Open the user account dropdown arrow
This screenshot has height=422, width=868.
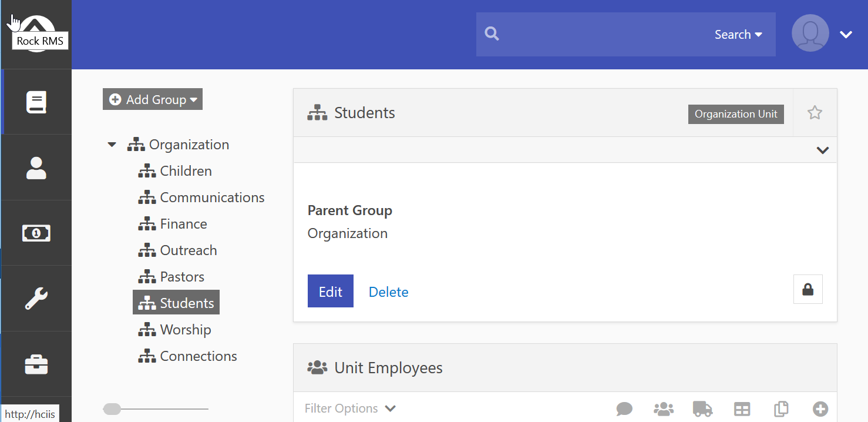(846, 35)
